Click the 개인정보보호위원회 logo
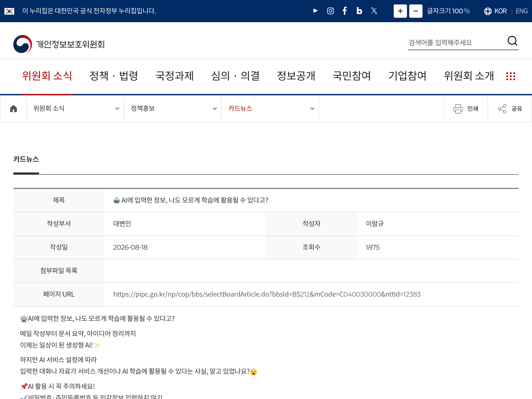This screenshot has width=532, height=399. (59, 44)
